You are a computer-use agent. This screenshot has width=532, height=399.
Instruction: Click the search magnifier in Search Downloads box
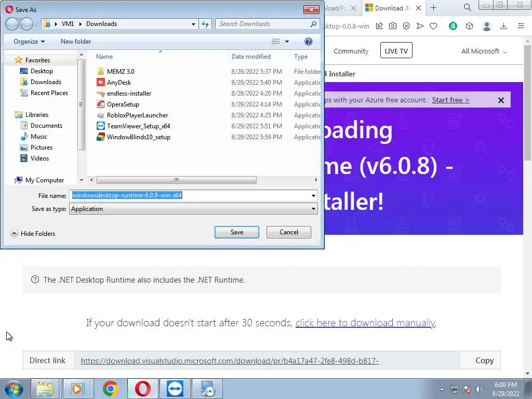coord(313,24)
